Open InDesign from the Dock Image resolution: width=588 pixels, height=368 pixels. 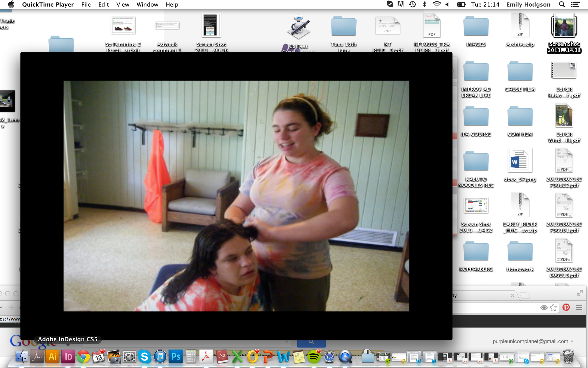pyautogui.click(x=68, y=356)
